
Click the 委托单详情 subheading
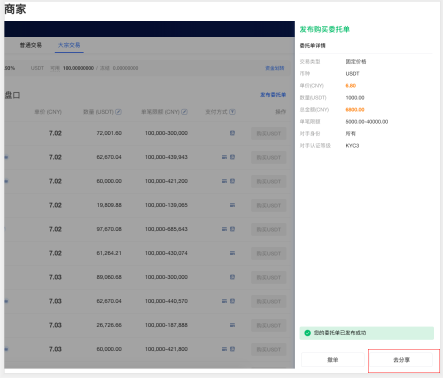coord(312,46)
